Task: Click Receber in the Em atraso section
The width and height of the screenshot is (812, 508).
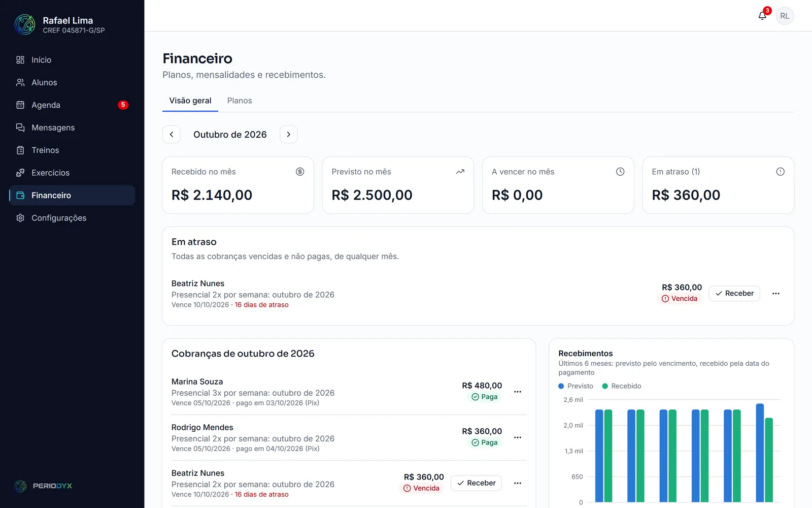Action: coord(734,294)
